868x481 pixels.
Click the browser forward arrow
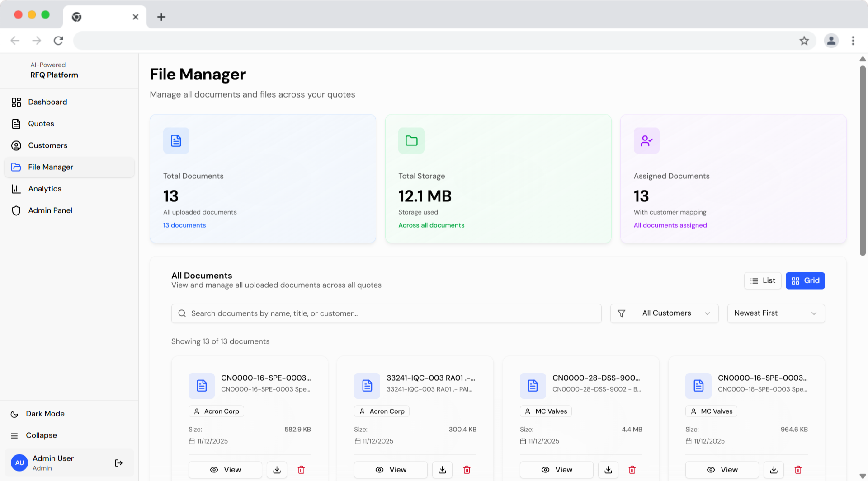coord(37,41)
